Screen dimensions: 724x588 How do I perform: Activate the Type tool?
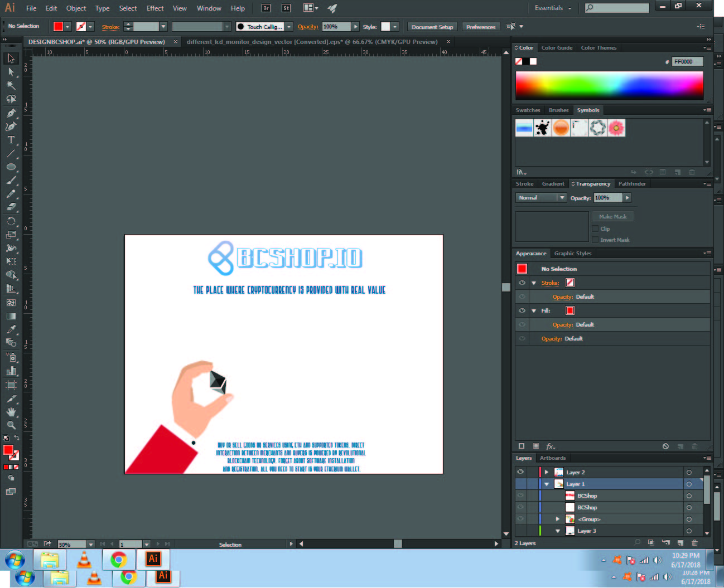point(11,140)
